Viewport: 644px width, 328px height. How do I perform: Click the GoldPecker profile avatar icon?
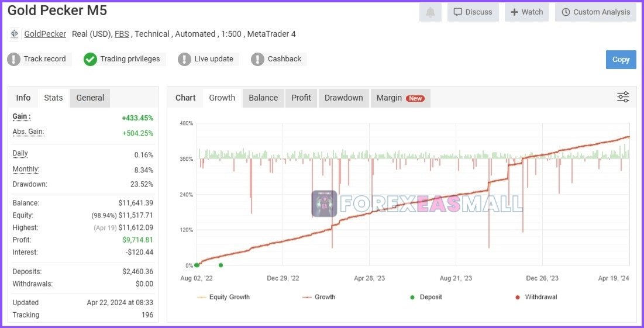pyautogui.click(x=15, y=34)
